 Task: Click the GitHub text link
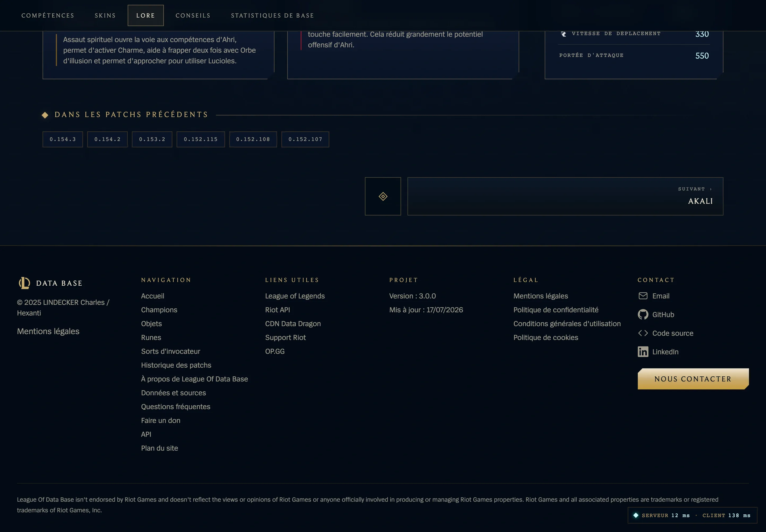pyautogui.click(x=663, y=315)
